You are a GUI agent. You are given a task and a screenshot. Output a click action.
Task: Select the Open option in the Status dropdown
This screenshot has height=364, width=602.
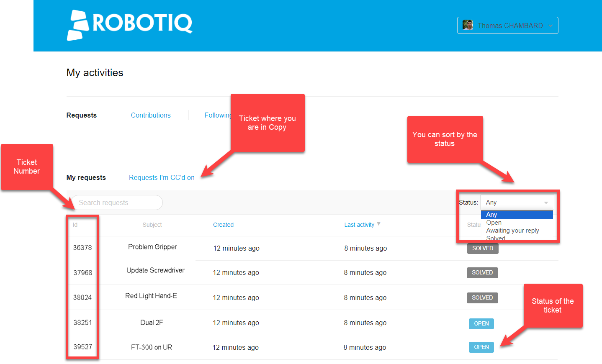(x=494, y=223)
